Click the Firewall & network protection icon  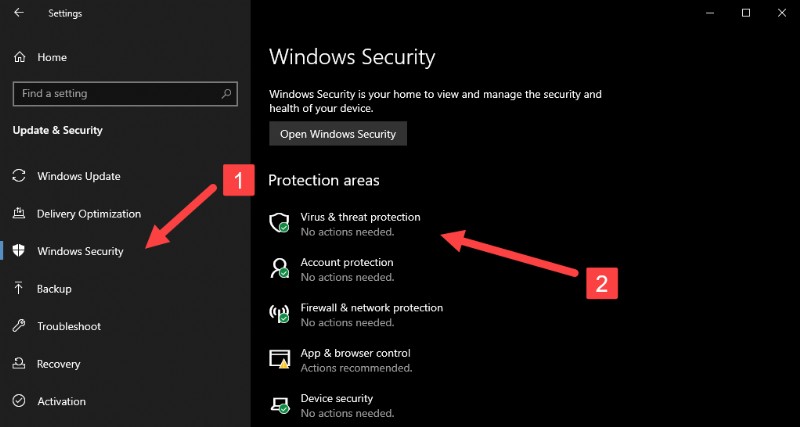(x=280, y=314)
